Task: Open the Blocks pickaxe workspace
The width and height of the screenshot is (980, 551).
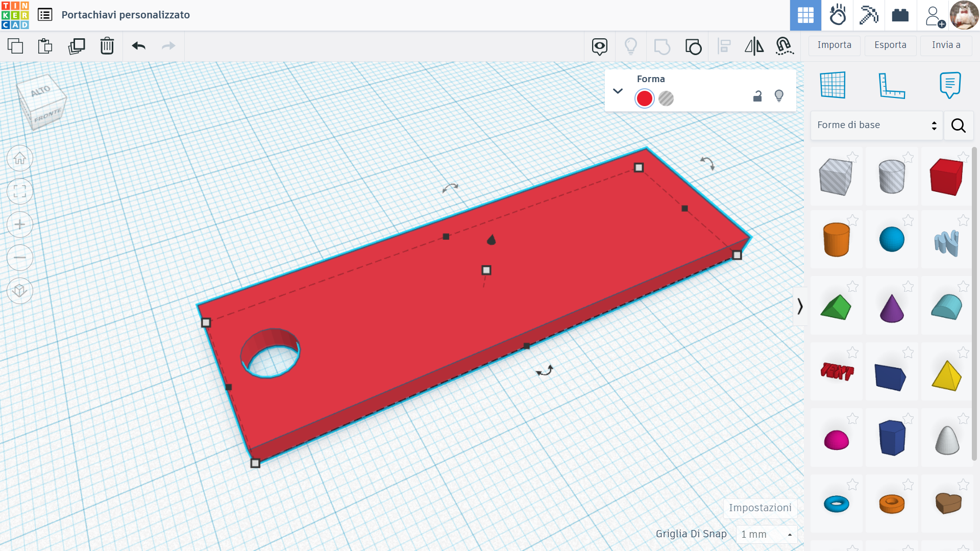Action: pyautogui.click(x=869, y=15)
